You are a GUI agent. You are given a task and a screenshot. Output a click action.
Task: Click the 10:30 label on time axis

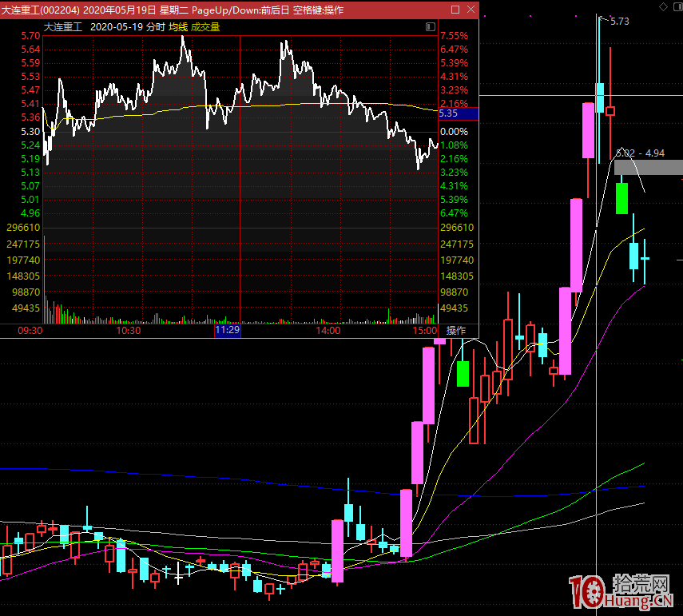[x=129, y=331]
